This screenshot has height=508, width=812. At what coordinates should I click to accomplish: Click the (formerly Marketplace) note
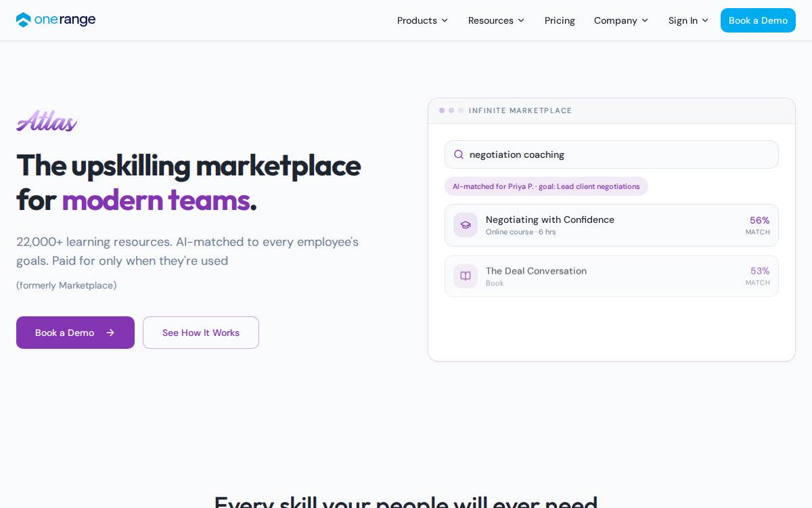[66, 285]
